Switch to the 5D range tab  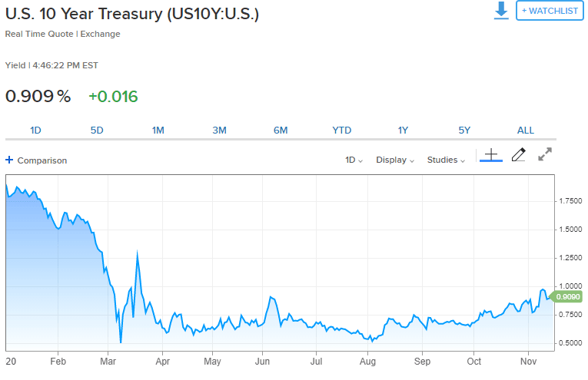97,131
